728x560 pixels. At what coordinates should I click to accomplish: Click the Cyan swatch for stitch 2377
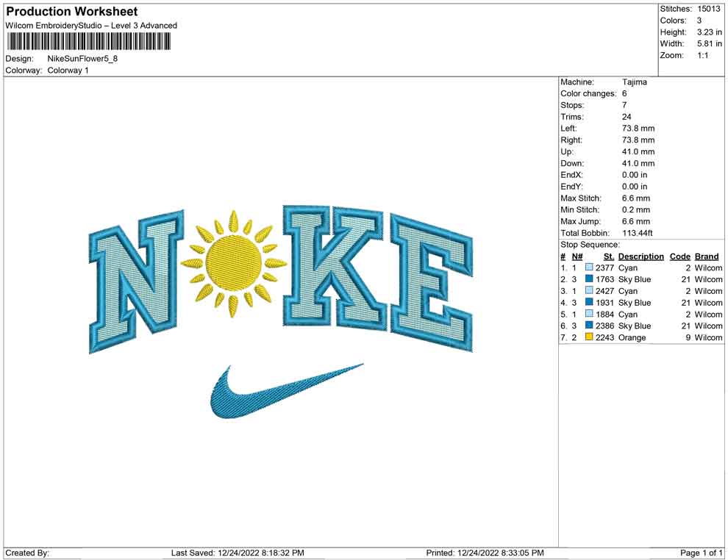pyautogui.click(x=589, y=268)
